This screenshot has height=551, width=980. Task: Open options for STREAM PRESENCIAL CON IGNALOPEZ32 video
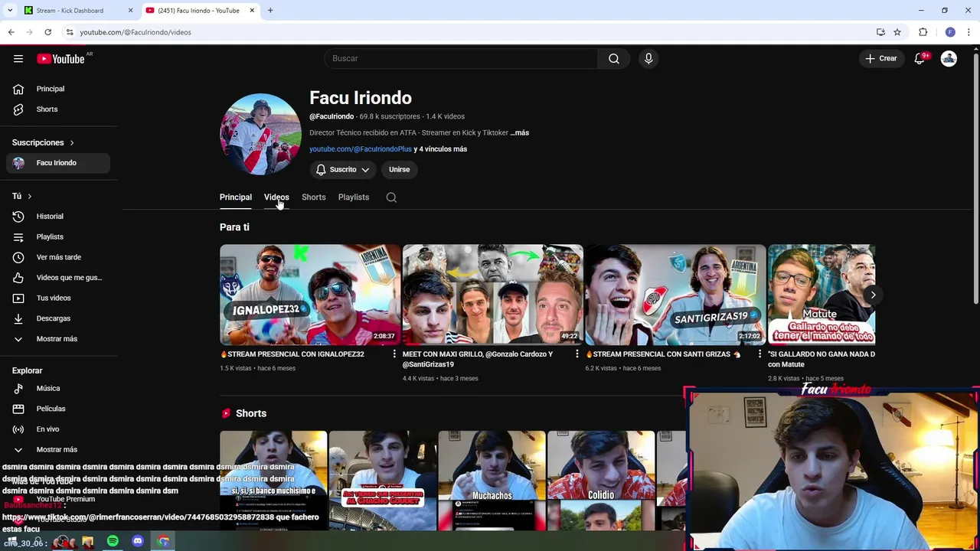[394, 354]
